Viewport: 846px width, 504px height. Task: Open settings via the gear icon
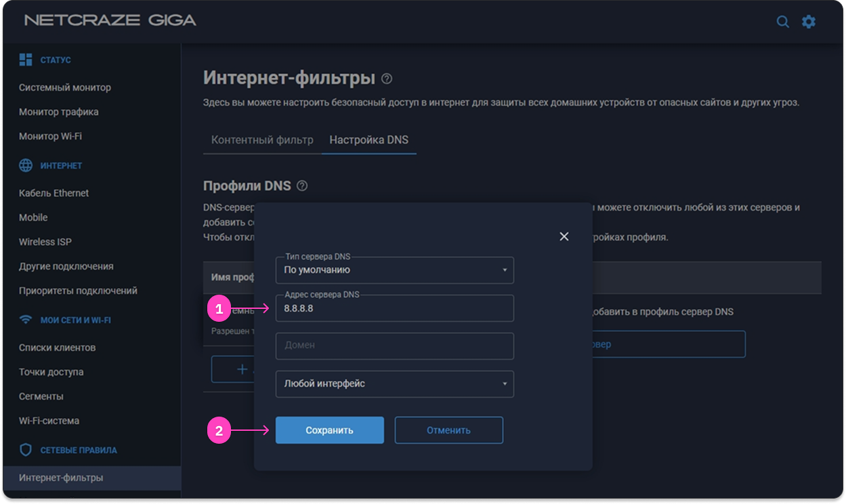coord(809,22)
